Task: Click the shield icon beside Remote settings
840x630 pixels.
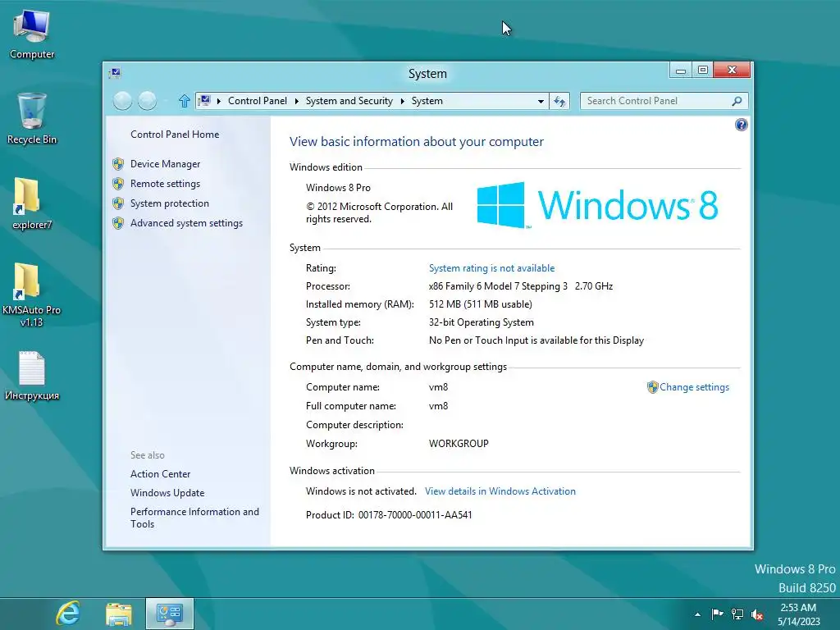Action: point(118,184)
